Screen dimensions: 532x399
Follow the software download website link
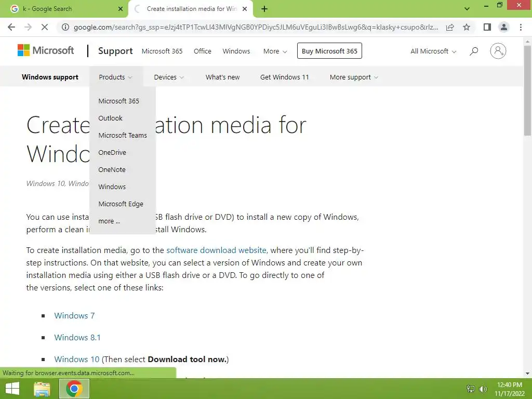217,250
